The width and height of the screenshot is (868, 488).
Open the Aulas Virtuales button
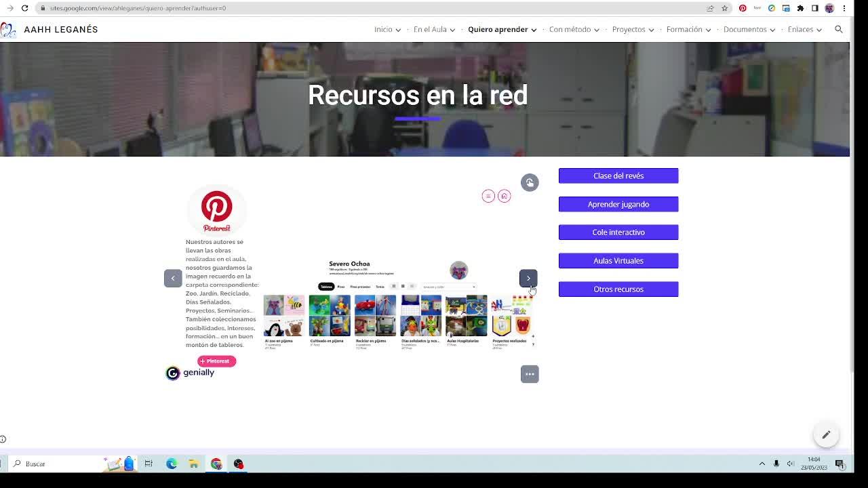pos(618,260)
